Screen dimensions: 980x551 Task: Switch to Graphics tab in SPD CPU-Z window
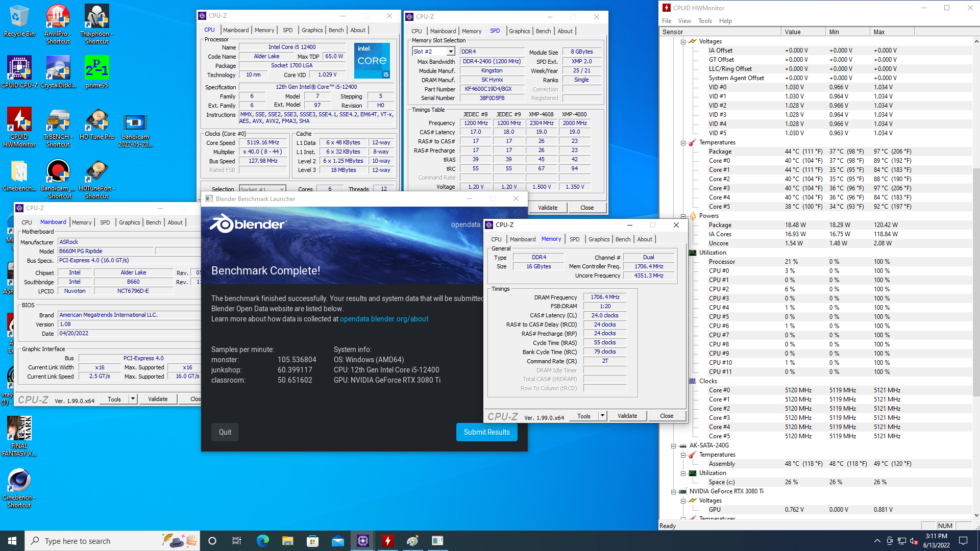519,31
